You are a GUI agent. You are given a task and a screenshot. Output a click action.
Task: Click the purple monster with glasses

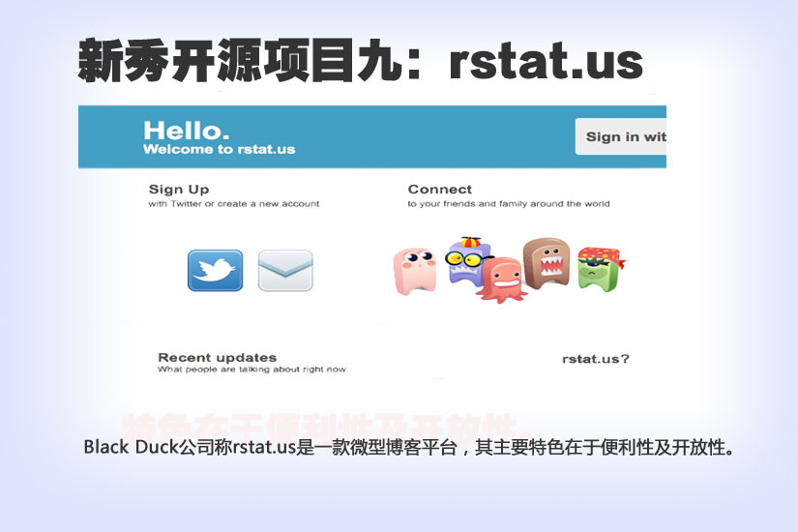click(467, 260)
